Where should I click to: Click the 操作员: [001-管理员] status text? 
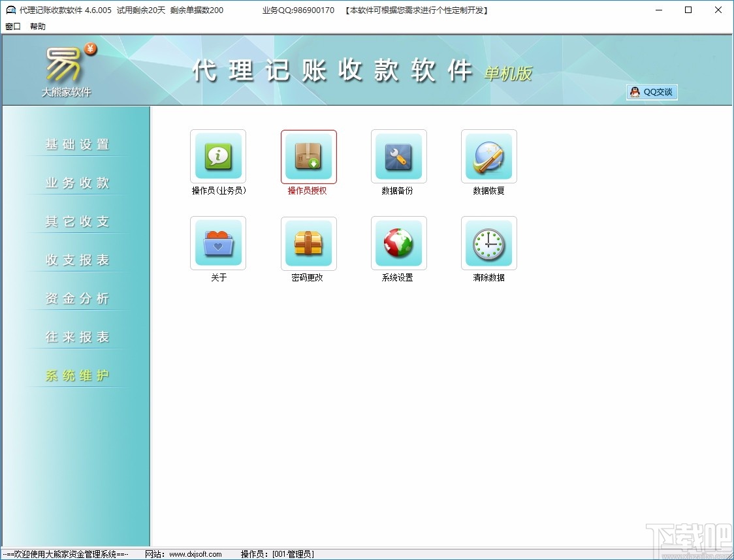(278, 554)
